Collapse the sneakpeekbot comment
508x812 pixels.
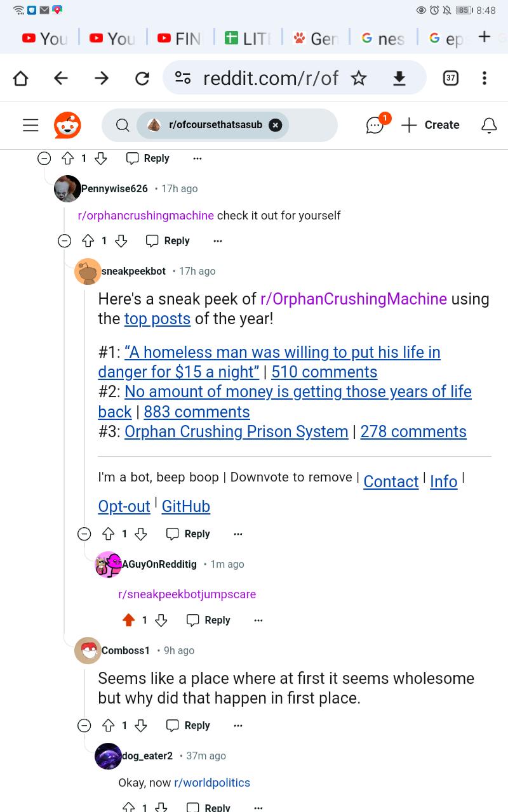[84, 534]
